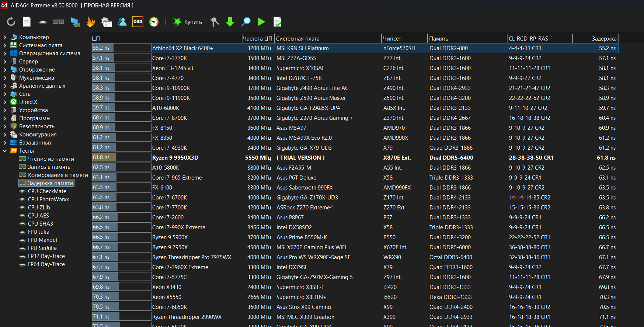Expand the Компьютер tree node
This screenshot has width=644, height=327.
5,37
